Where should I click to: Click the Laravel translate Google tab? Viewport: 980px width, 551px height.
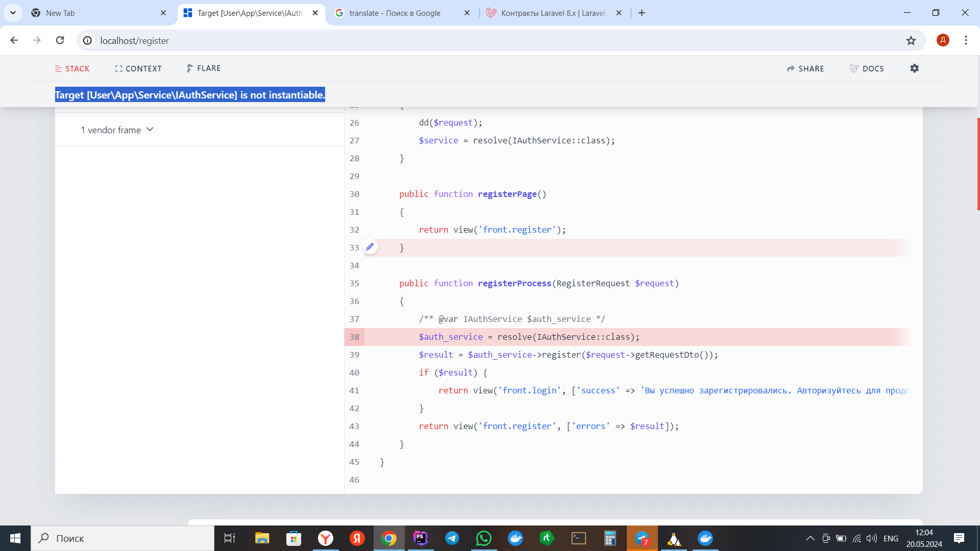401,13
